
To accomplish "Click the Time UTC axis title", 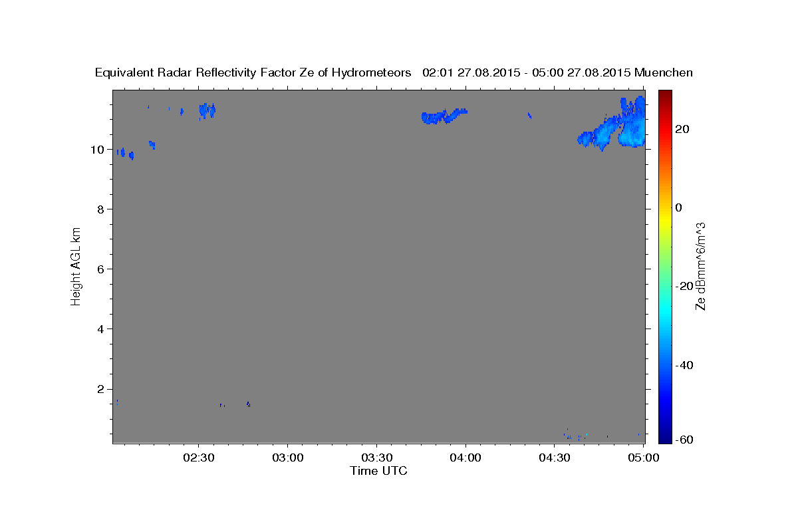I will 378,471.
